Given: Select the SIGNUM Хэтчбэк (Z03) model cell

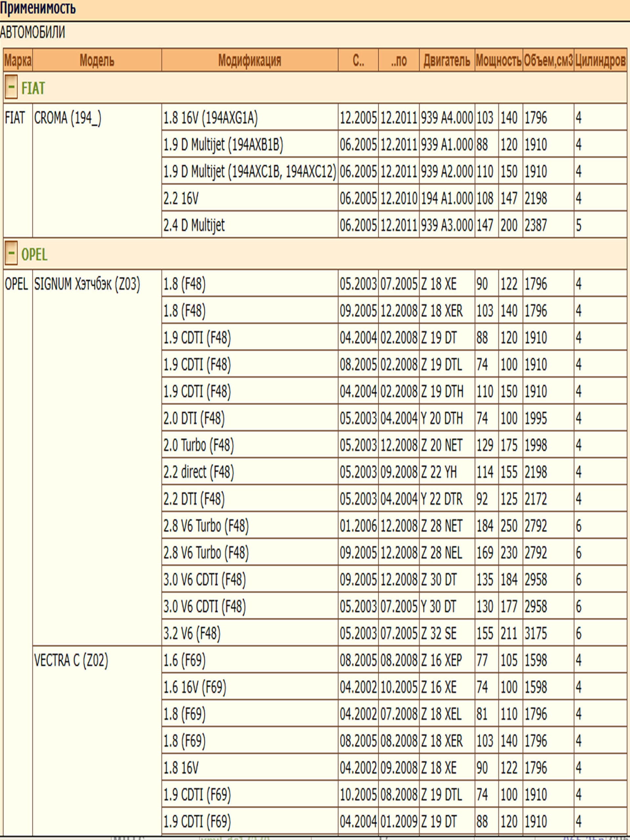Looking at the screenshot, I should (x=87, y=284).
